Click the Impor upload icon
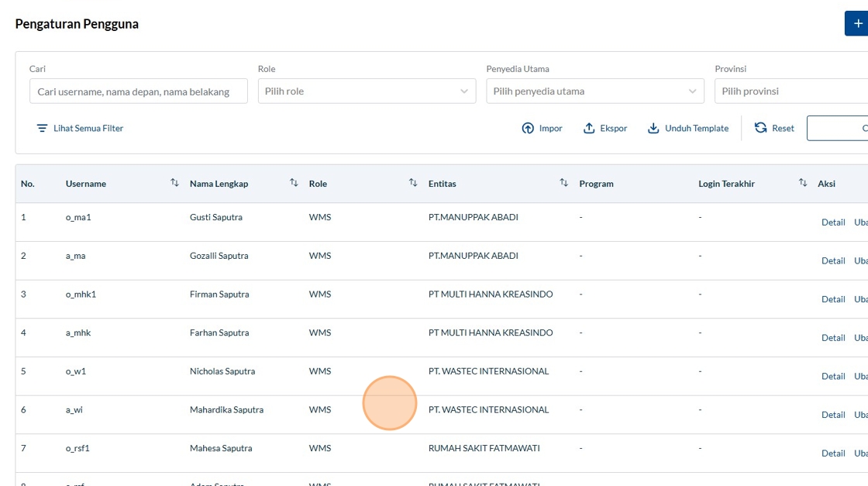This screenshot has width=868, height=486. [528, 129]
